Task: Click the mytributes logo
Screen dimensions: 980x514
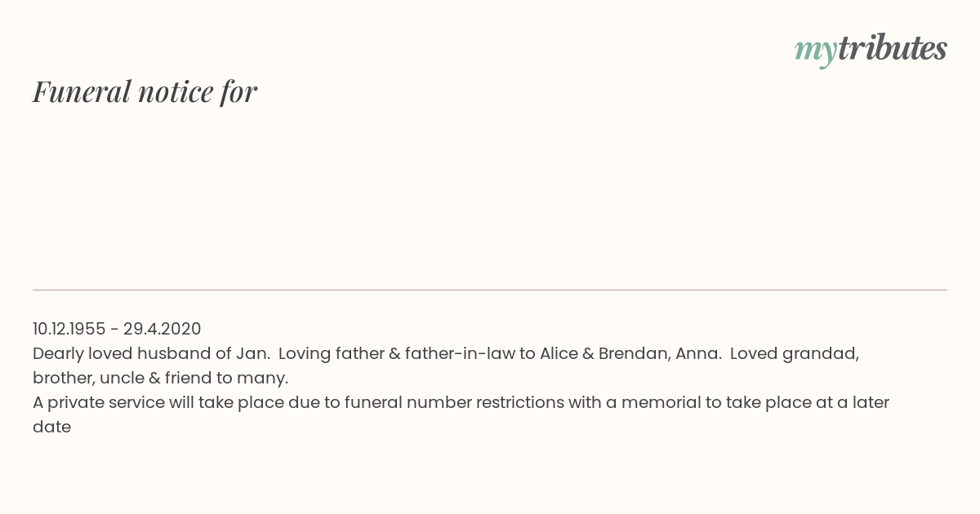Action: pyautogui.click(x=871, y=50)
